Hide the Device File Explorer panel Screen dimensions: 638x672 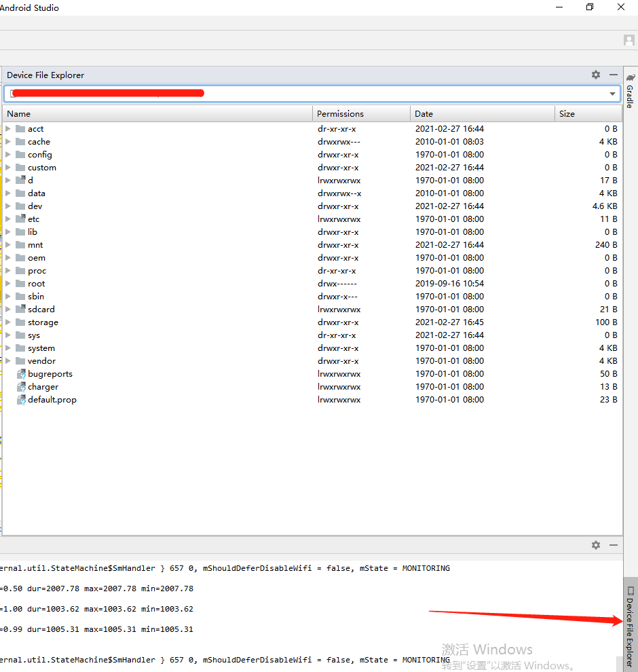click(x=614, y=75)
